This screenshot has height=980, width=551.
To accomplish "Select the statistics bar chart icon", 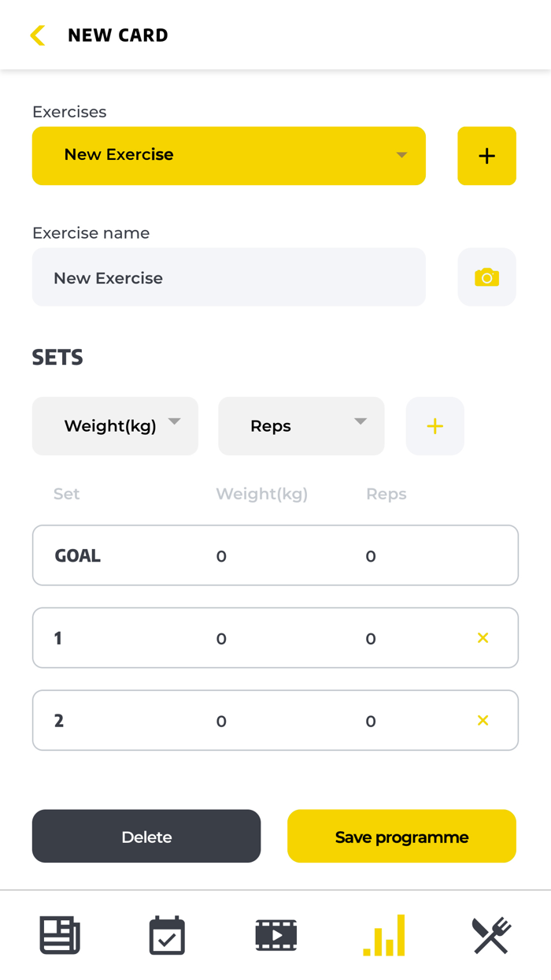I will pyautogui.click(x=383, y=934).
